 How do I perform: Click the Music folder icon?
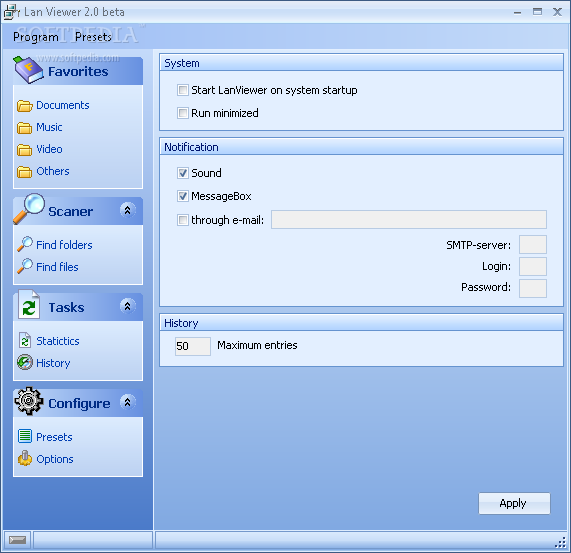pos(24,128)
